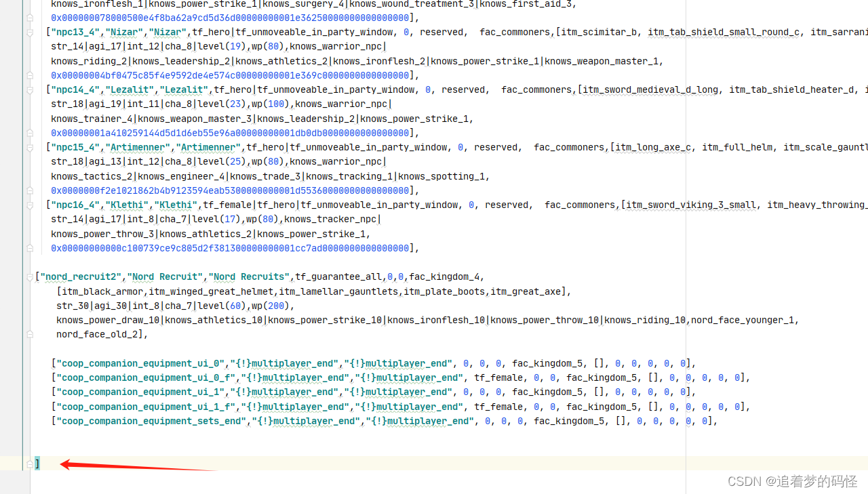Click itm_scimitar_b in Nizar's equipment
Viewport: 868px width, 494px height.
point(599,32)
